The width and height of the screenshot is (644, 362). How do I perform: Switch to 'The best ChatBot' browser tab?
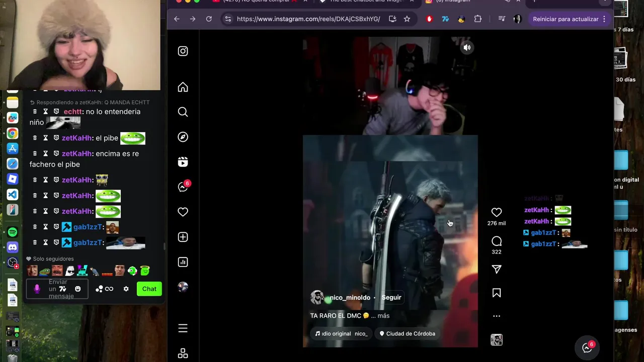[366, 2]
